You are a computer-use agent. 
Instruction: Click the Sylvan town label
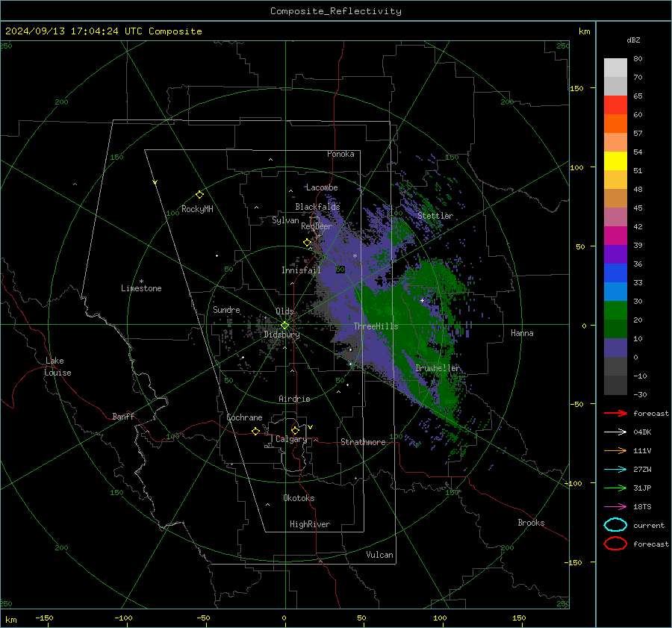285,220
